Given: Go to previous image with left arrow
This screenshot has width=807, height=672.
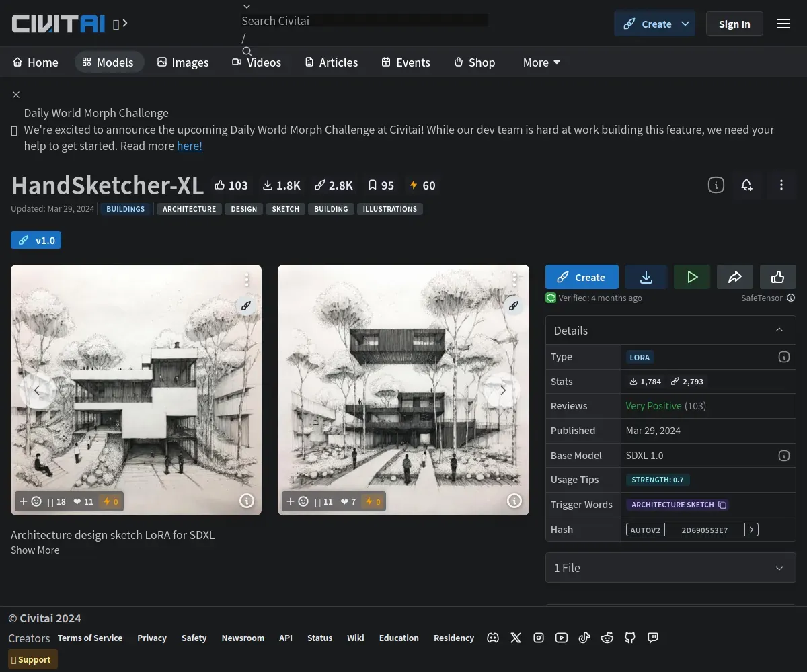Looking at the screenshot, I should 37,390.
